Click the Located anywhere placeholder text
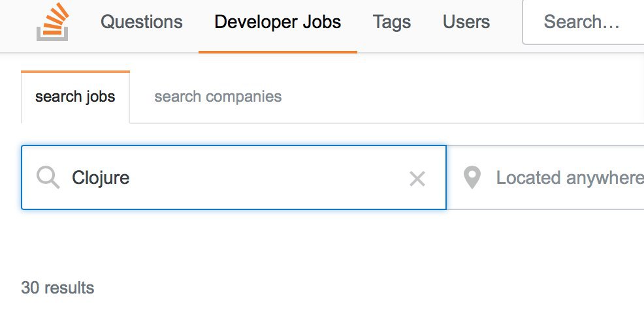Image resolution: width=644 pixels, height=317 pixels. [570, 178]
